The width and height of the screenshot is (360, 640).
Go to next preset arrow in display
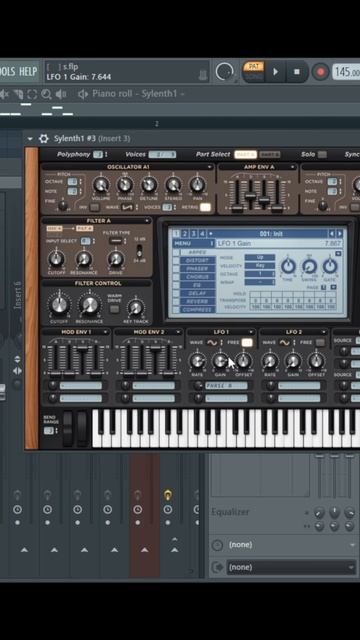click(340, 234)
